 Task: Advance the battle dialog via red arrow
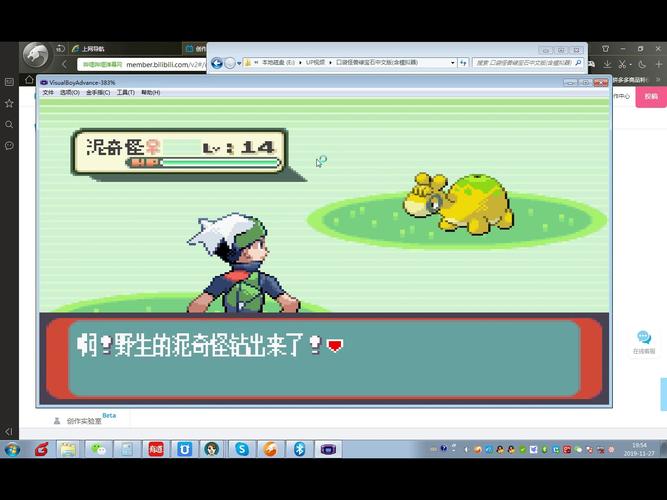pyautogui.click(x=334, y=345)
